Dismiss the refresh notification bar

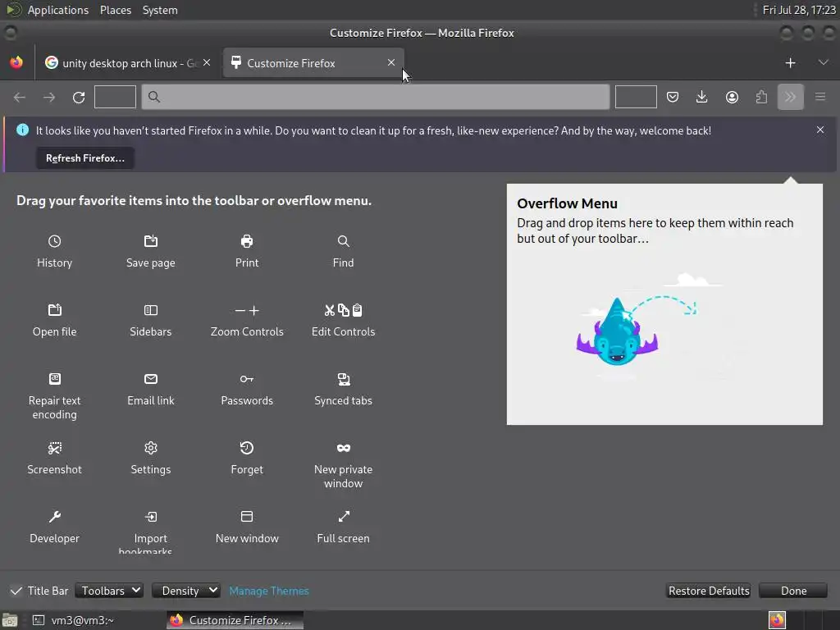click(x=820, y=130)
